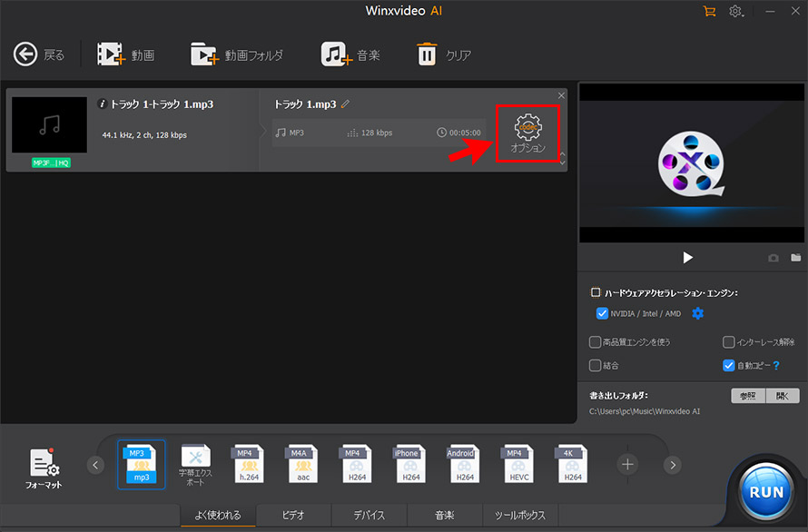Play the preview video
Viewport: 808px width, 532px height.
point(687,257)
